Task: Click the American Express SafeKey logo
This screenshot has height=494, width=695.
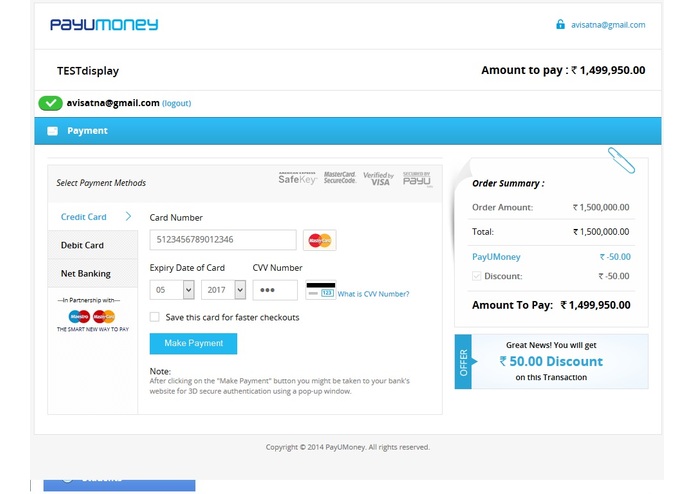Action: click(x=297, y=178)
